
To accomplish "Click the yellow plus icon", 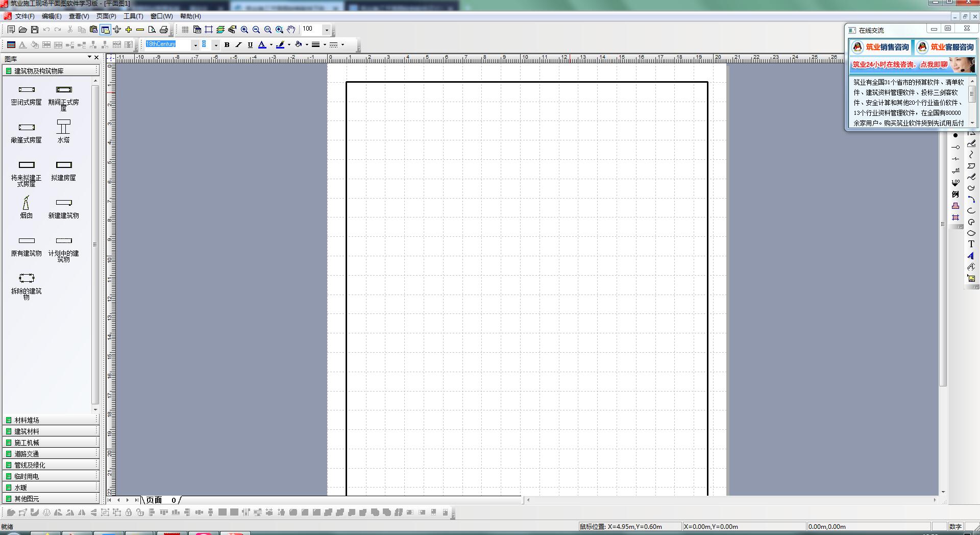I will (129, 30).
